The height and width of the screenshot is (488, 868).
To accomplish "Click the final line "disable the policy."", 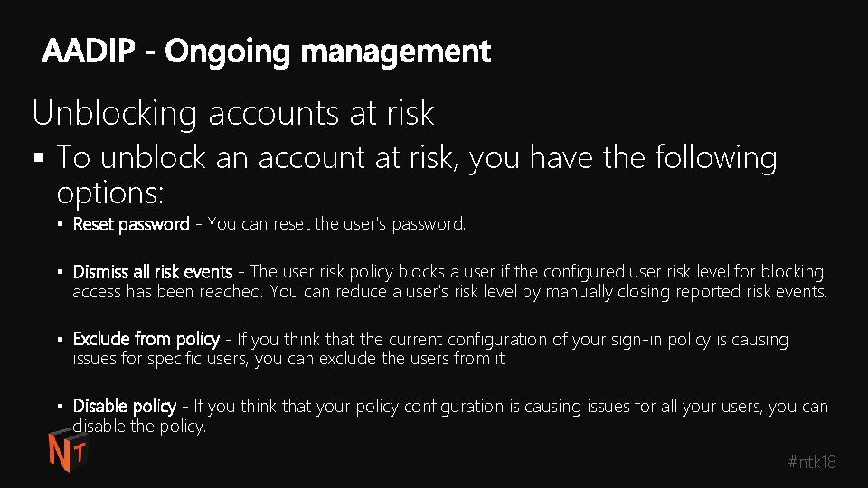I will click(x=139, y=427).
